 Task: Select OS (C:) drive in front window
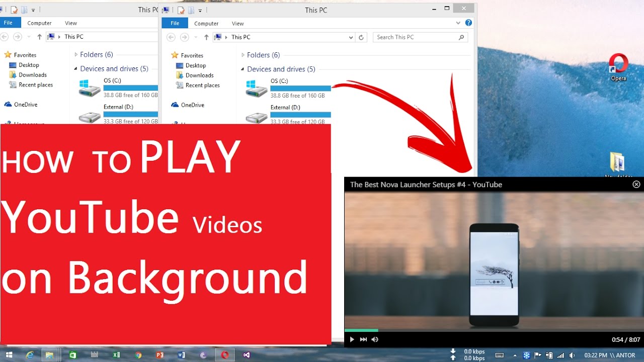[x=288, y=88]
